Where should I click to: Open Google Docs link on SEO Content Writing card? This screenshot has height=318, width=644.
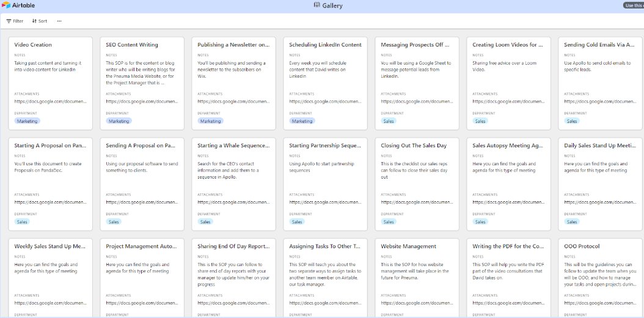pyautogui.click(x=142, y=102)
